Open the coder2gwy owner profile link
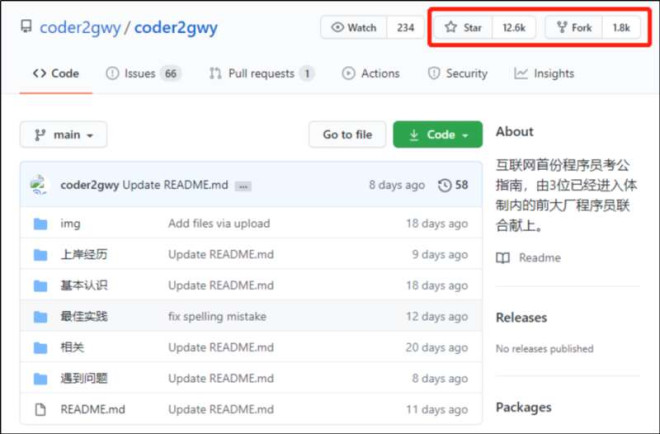Screen dimensions: 660x434 pos(80,28)
